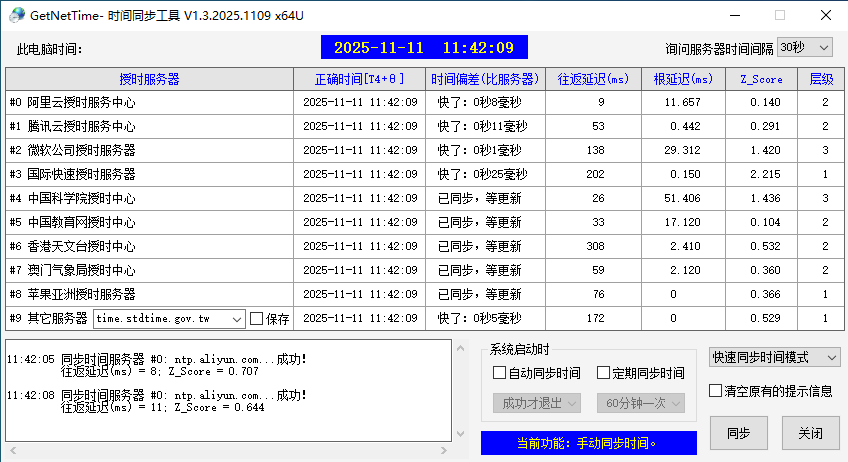Click Z_Score value 0.104
This screenshot has height=462, width=848.
click(x=765, y=222)
